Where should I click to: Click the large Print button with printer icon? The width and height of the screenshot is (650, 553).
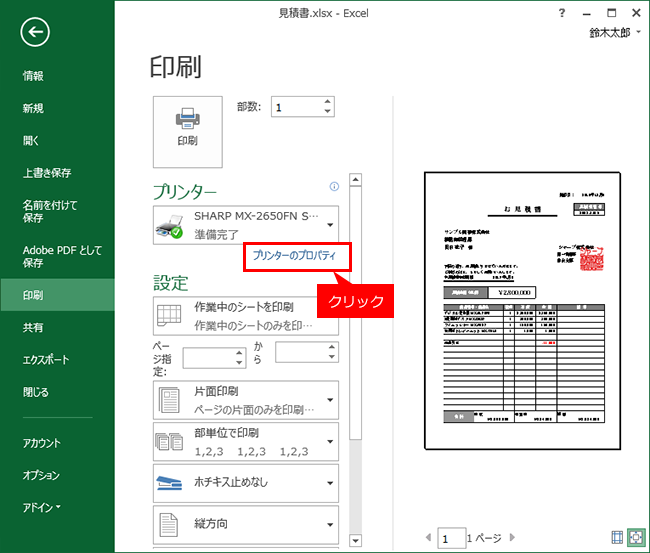point(187,132)
